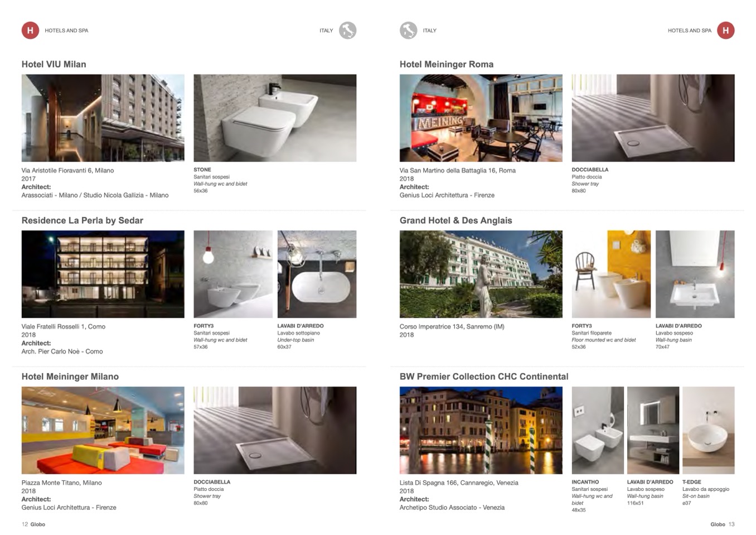Select the T-EDGE sit-on basin image
Screen dimensions: 756x535
tap(708, 430)
